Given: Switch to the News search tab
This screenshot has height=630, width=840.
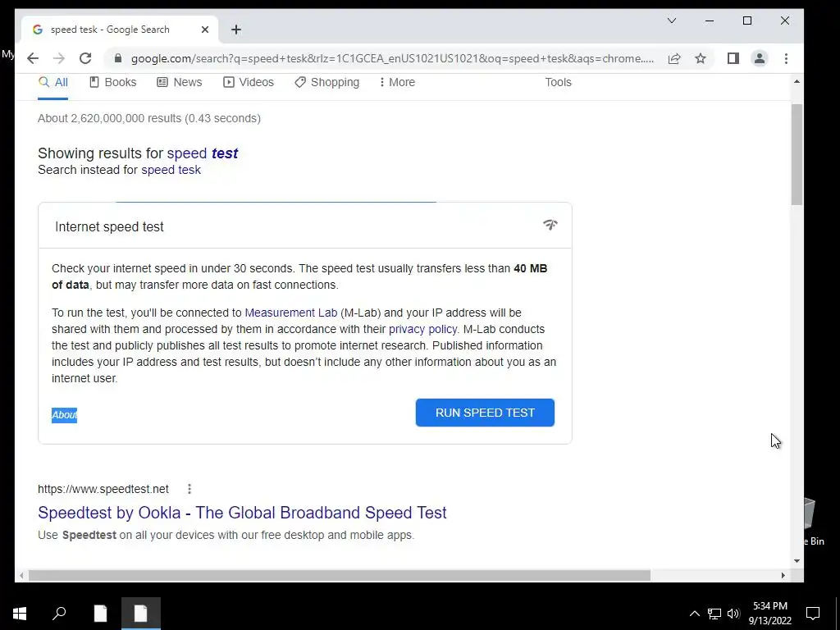Looking at the screenshot, I should pos(180,82).
